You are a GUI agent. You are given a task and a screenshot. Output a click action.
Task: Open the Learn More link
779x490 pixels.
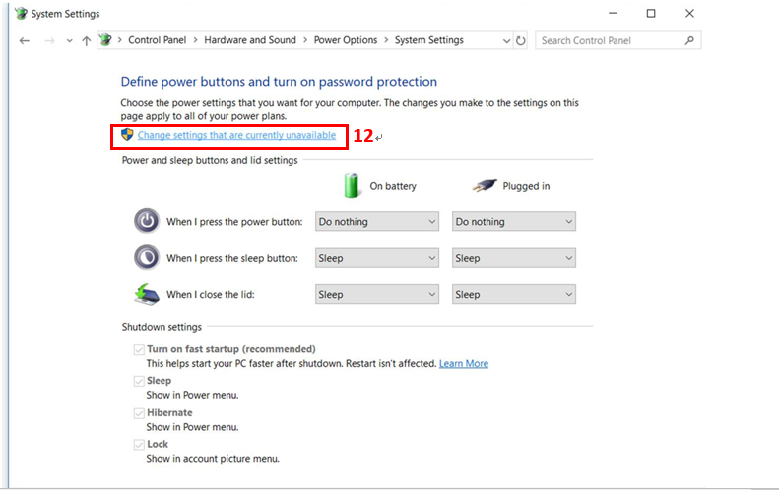click(464, 364)
